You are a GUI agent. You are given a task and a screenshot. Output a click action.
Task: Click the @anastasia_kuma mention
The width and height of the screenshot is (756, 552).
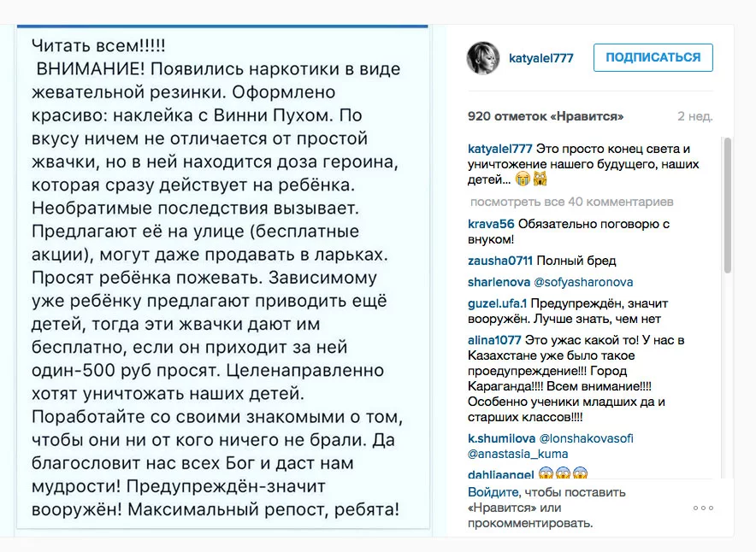[517, 455]
